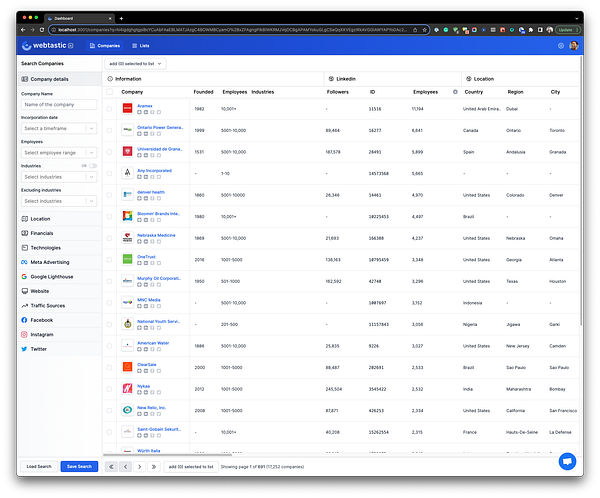Image resolution: width=600 pixels, height=498 pixels.
Task: Click the vertical page scrollbar
Action: pos(581,191)
